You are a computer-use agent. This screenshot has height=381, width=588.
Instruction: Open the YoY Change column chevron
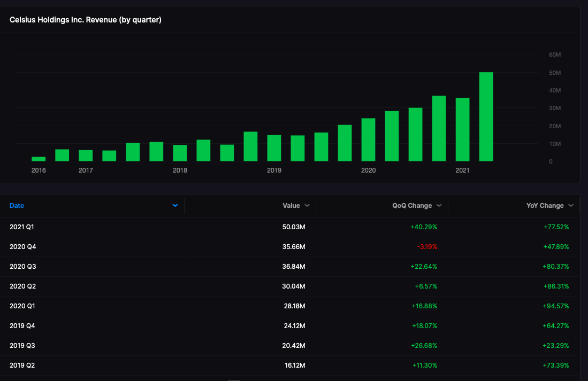pyautogui.click(x=571, y=205)
